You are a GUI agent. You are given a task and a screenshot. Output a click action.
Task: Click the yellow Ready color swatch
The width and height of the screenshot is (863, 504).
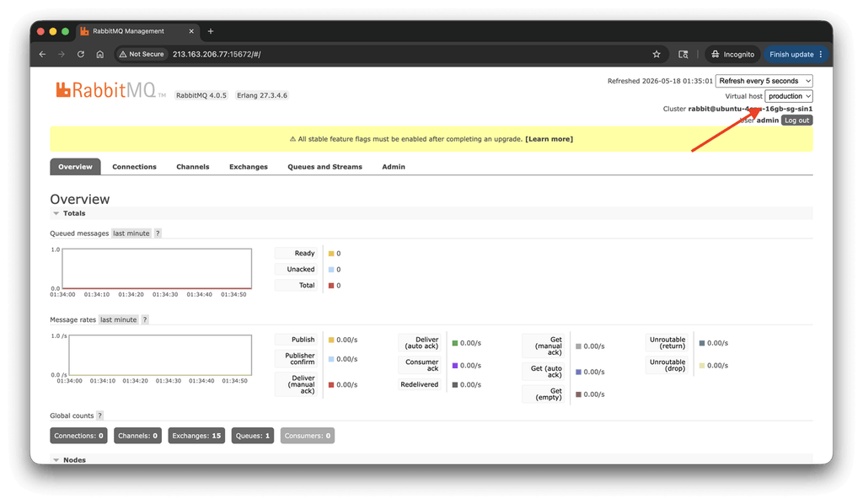[x=331, y=254]
